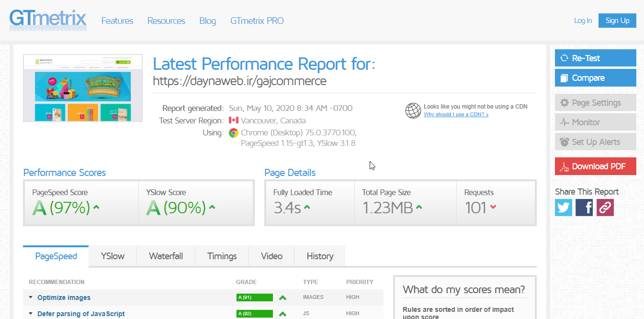Click the Chrome browser icon
This screenshot has width=644, height=319.
click(x=234, y=132)
